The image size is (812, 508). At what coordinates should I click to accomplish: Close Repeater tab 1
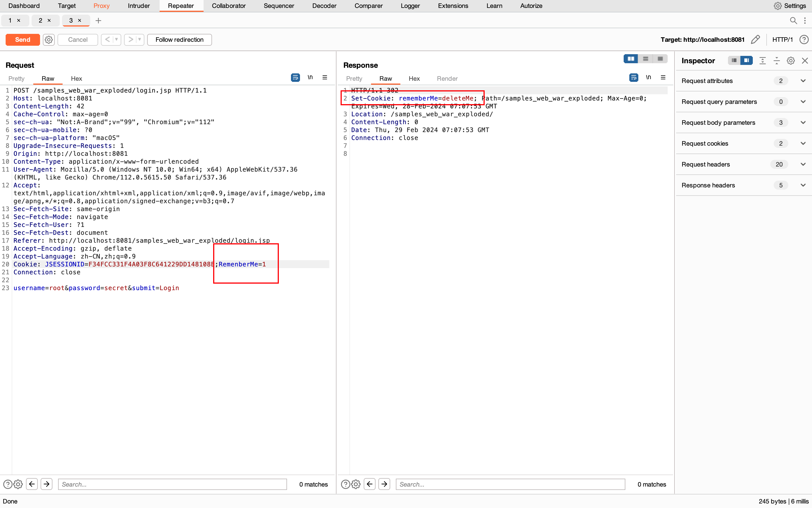coord(19,21)
